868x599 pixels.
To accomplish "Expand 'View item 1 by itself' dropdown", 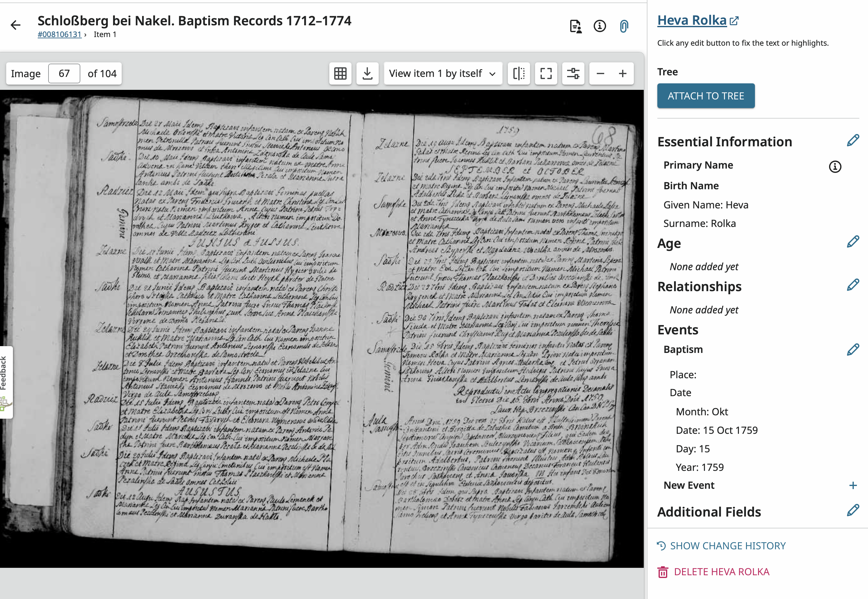I will (443, 73).
